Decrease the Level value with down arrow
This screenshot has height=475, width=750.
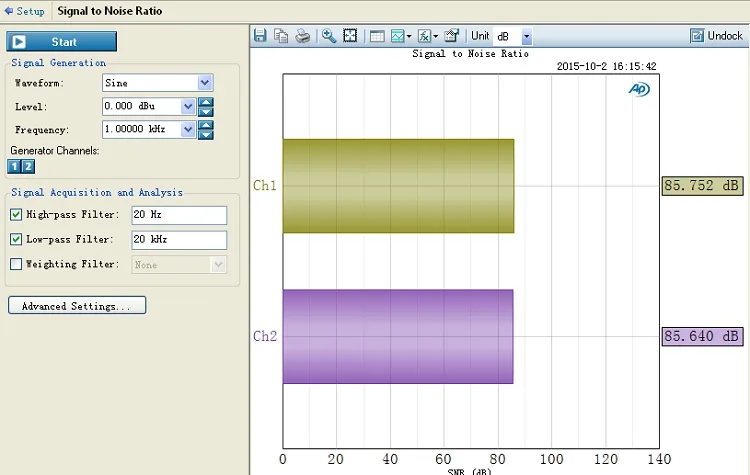coord(206,112)
